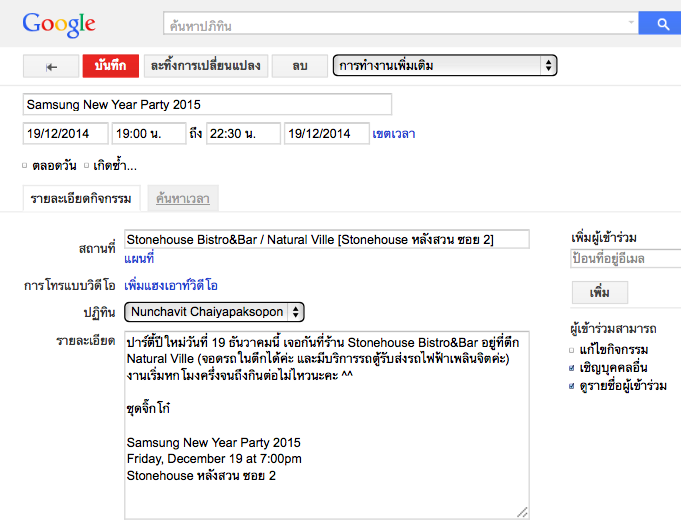This screenshot has width=681, height=527.
Task: Click the ป้อนที่อยู่อีเมล guest email field
Action: tap(625, 259)
